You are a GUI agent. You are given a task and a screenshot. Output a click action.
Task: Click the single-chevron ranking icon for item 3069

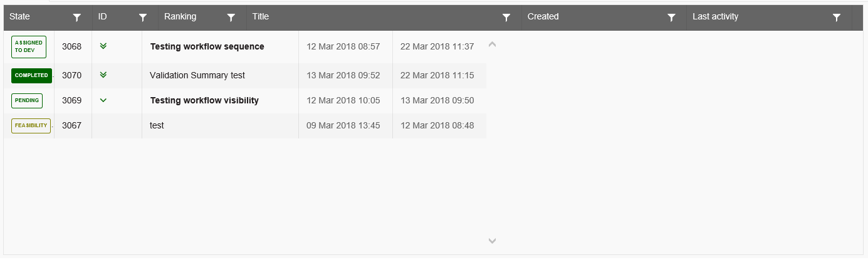click(103, 100)
